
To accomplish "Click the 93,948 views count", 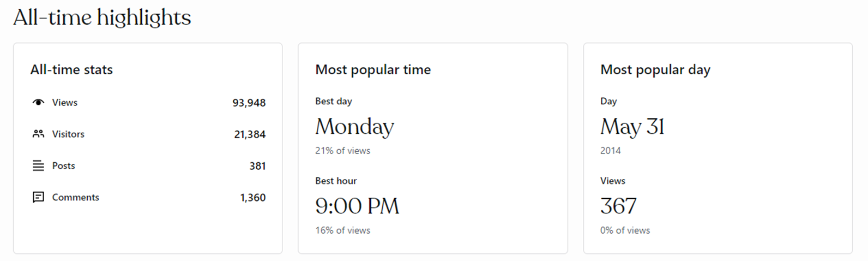I will pyautogui.click(x=249, y=103).
